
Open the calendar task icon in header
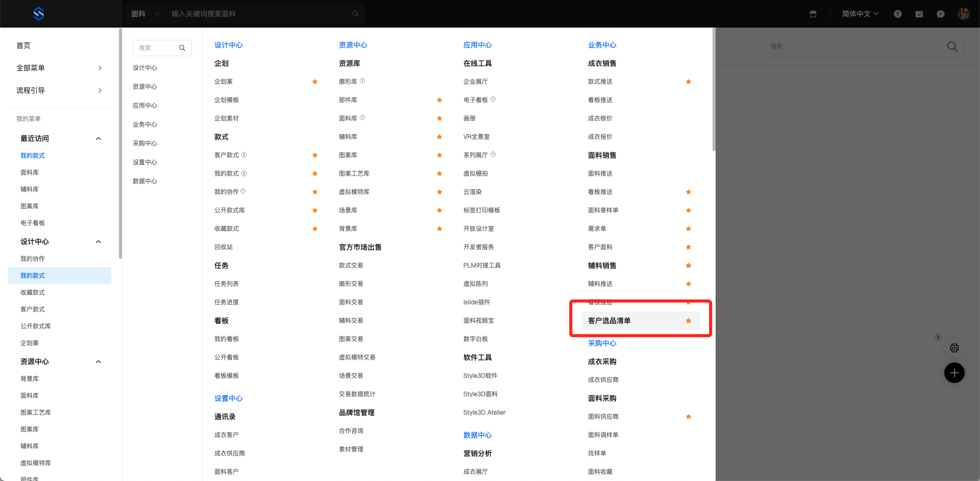click(919, 14)
